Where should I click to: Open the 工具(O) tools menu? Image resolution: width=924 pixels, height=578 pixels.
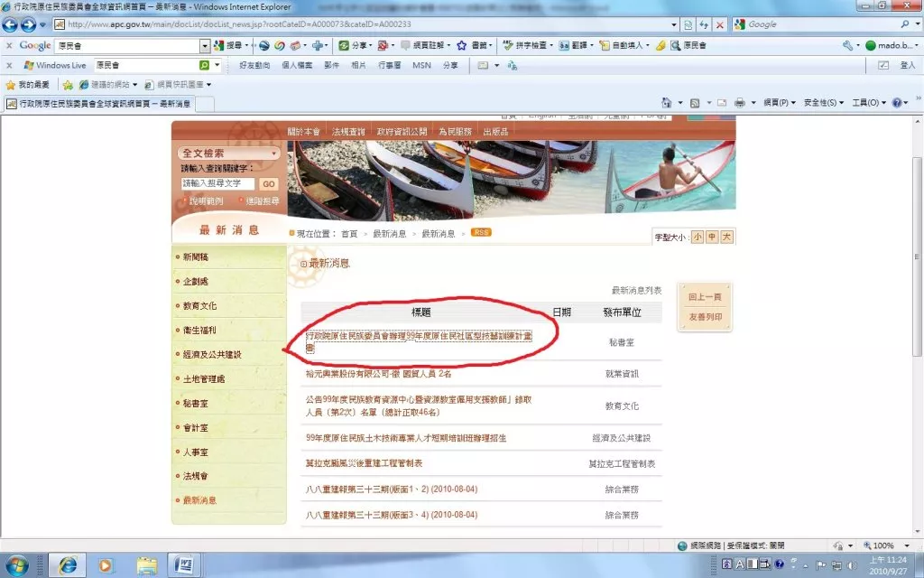pyautogui.click(x=868, y=103)
